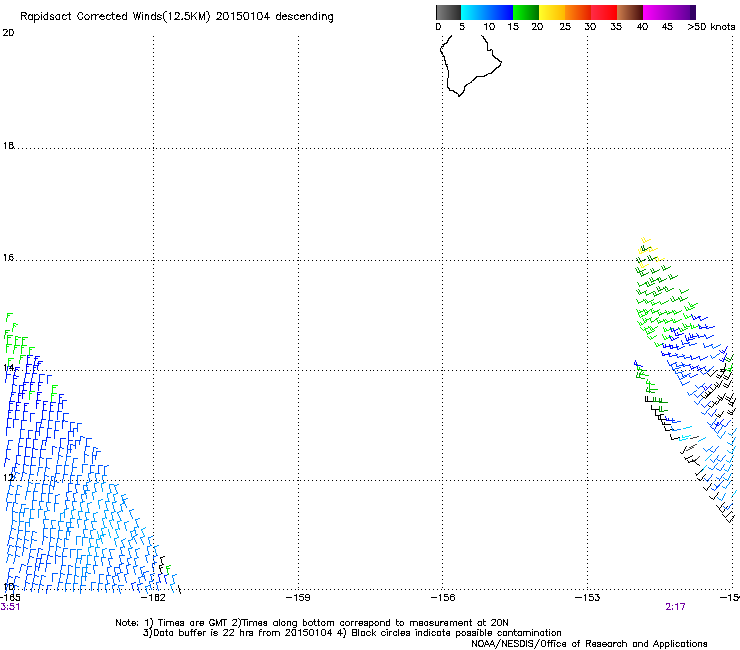Click the latitude label '16'
Viewport: 740px width, 650px height.
8,258
